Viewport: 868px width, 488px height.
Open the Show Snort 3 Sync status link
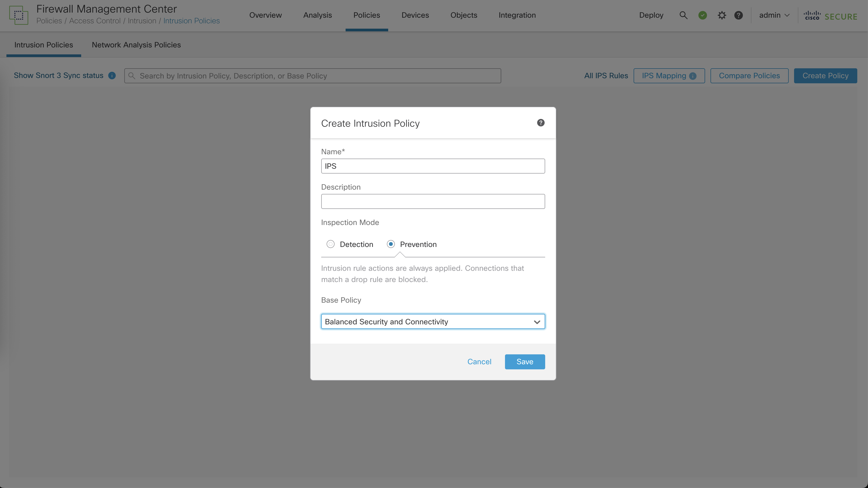click(58, 76)
